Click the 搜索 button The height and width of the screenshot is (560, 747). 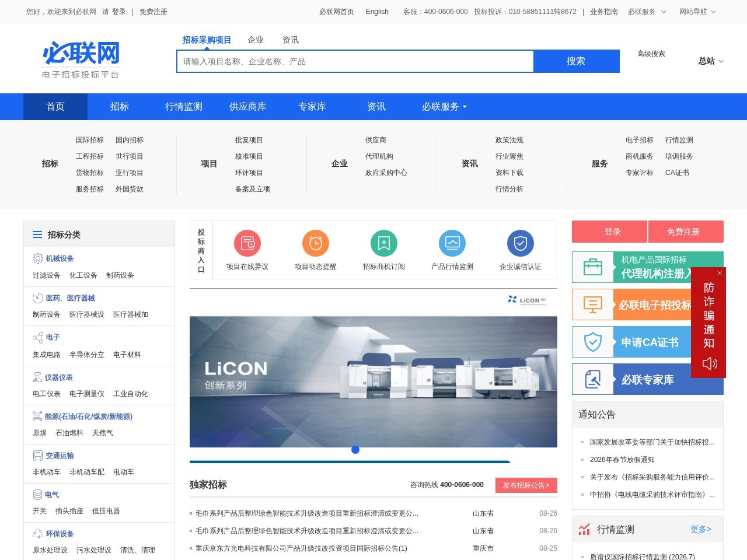point(576,61)
